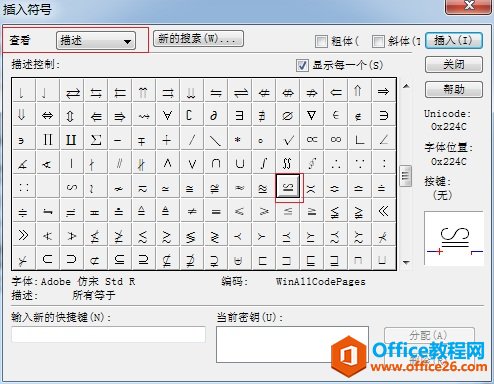Screen dimensions: 494x384
Task: Click the font name Adobe 仿宋 Std R
Action: pos(88,282)
